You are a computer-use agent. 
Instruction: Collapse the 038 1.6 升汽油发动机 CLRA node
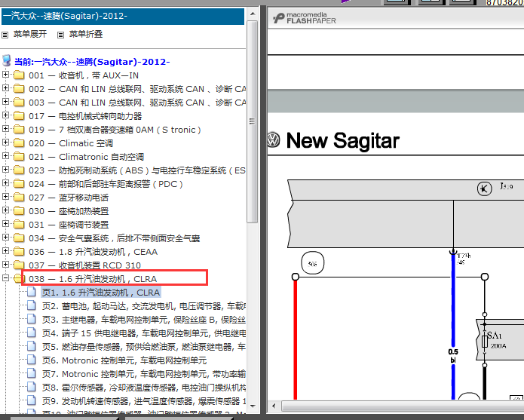pyautogui.click(x=5, y=278)
